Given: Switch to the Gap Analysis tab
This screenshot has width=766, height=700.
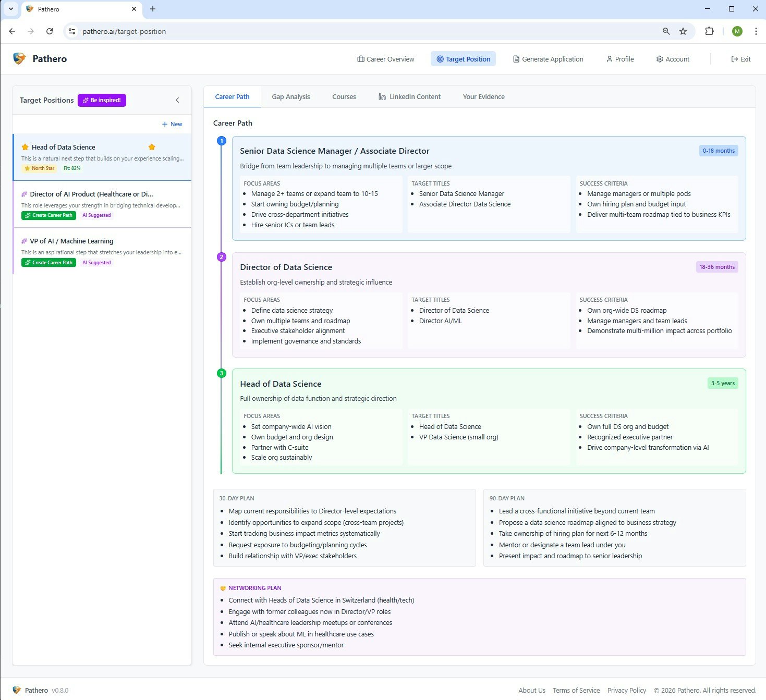Looking at the screenshot, I should click(291, 96).
